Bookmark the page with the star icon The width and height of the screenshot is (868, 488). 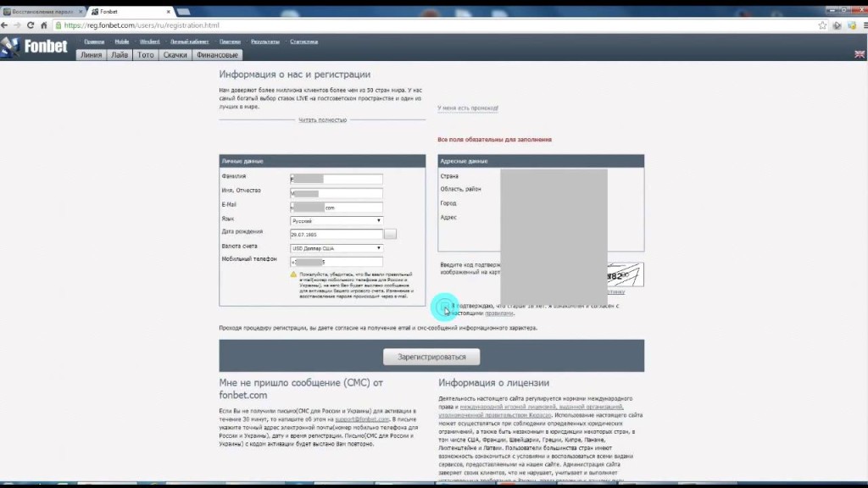[x=822, y=25]
